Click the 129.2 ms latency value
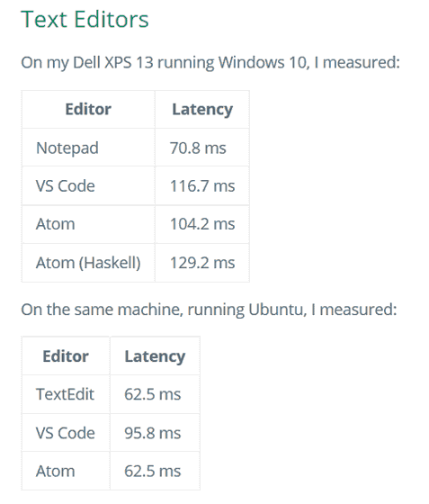 tap(202, 263)
